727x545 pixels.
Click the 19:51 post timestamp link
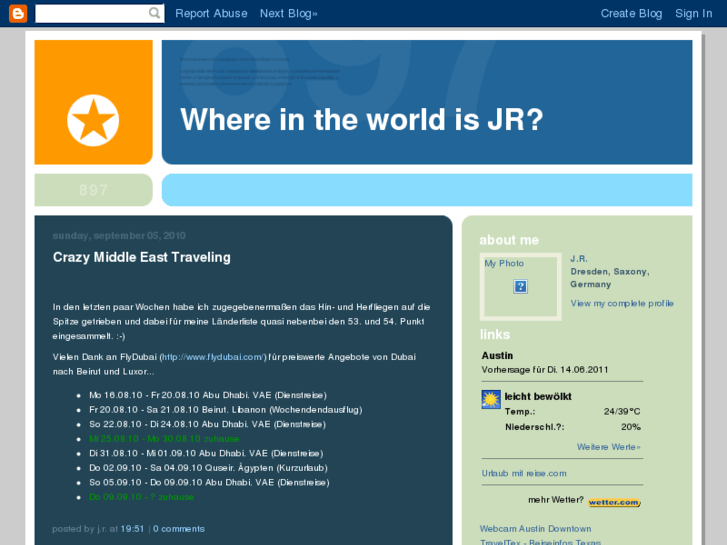(x=132, y=529)
